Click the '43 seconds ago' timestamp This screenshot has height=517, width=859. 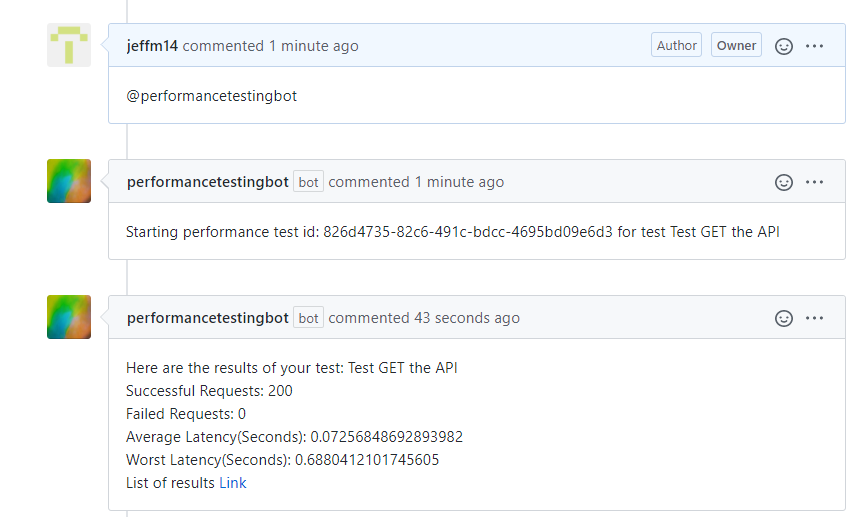[x=467, y=318]
